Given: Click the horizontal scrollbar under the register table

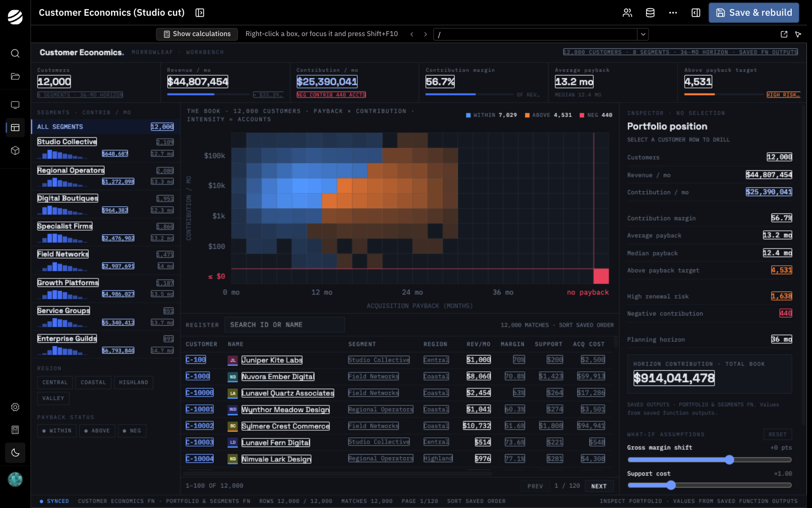Looking at the screenshot, I should [339, 473].
